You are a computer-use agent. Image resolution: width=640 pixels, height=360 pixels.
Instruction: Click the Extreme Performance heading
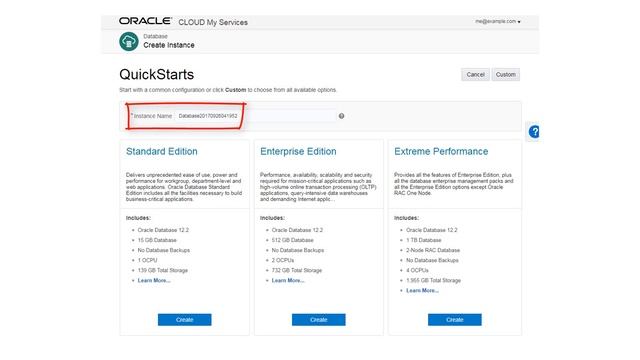click(441, 151)
